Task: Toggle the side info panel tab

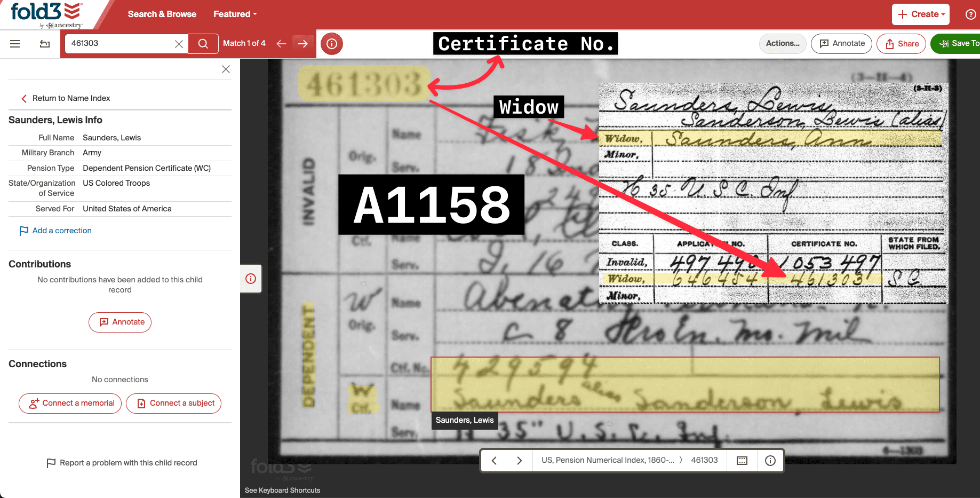Action: click(251, 279)
